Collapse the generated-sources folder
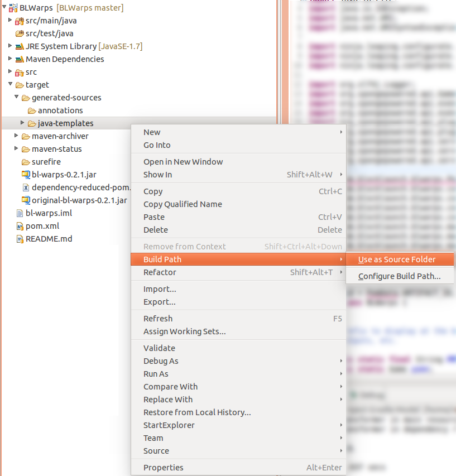This screenshot has width=456, height=476. tap(16, 97)
